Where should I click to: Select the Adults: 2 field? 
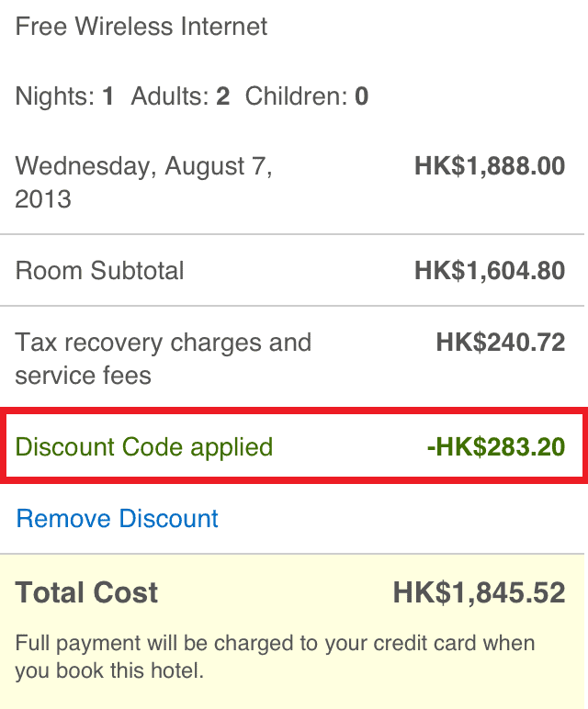pyautogui.click(x=180, y=96)
